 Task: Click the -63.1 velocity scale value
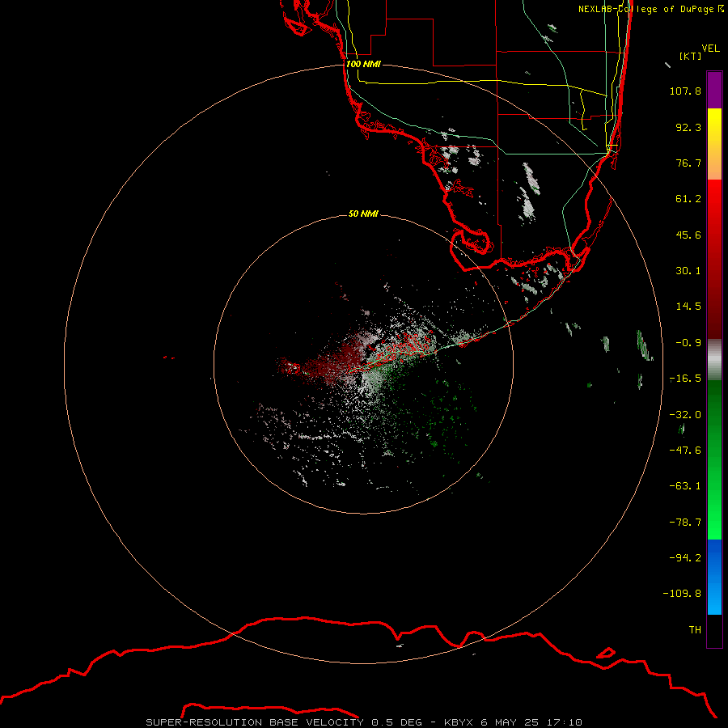tap(685, 486)
